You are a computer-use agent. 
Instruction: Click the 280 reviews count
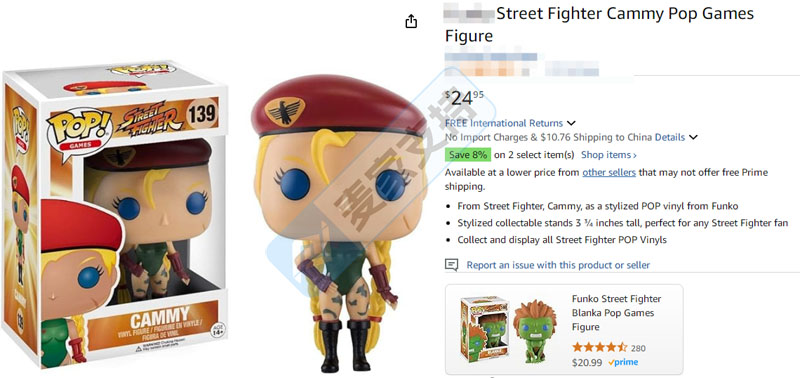(x=638, y=348)
